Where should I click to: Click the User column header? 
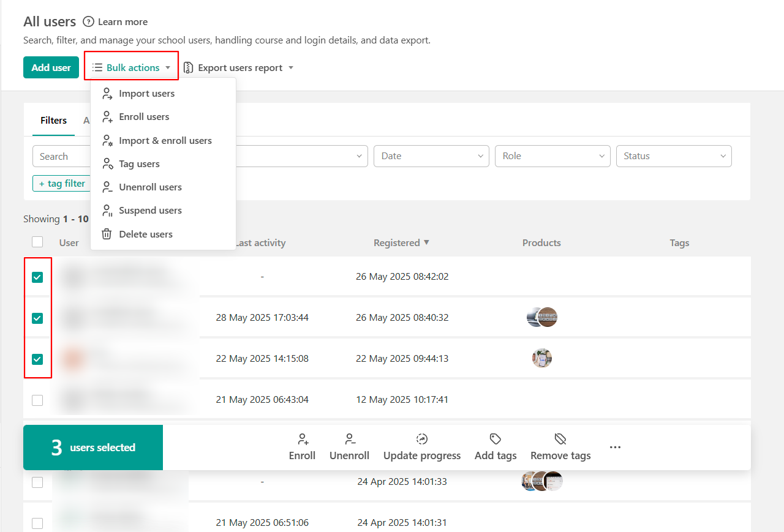click(69, 242)
